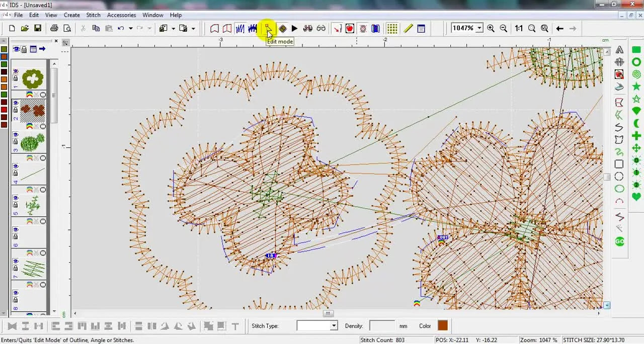Undo the last action

(121, 29)
